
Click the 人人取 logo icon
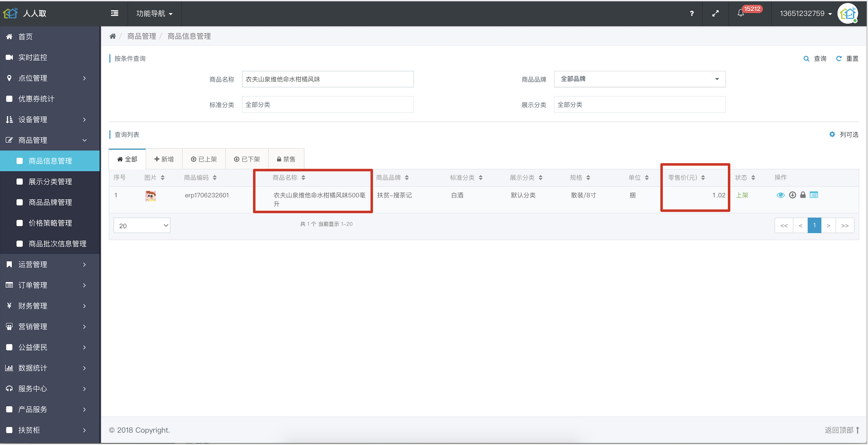click(x=10, y=13)
